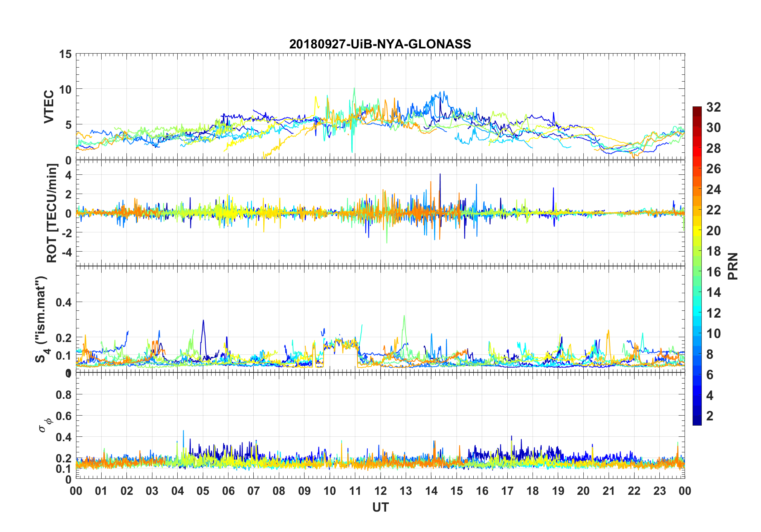The image size is (761, 532).
Task: Click the PRN colorbar tick label 2
Action: tap(710, 416)
